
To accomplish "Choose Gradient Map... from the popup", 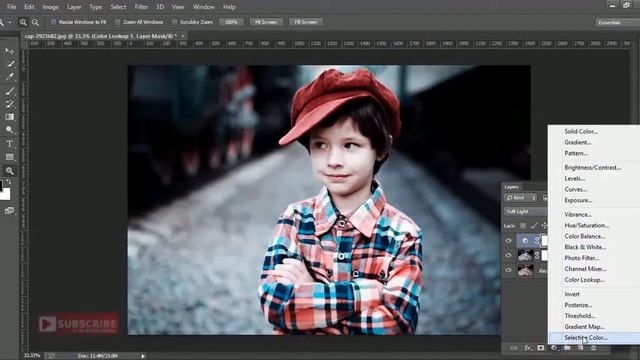I will tap(594, 327).
